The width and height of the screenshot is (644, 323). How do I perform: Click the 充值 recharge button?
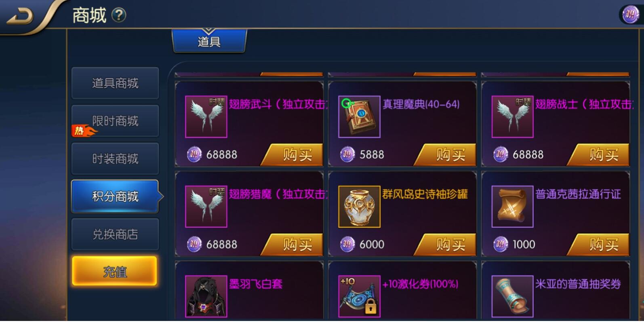[114, 271]
